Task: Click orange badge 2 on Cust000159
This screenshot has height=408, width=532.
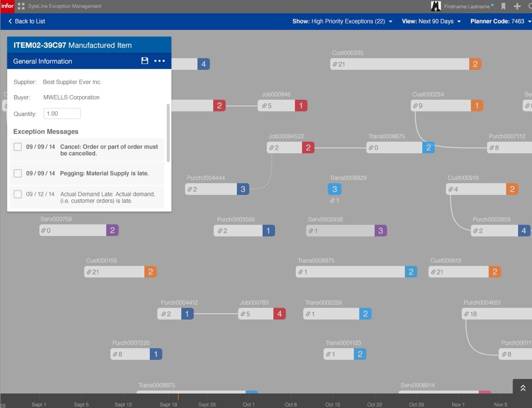Action: [x=151, y=272]
